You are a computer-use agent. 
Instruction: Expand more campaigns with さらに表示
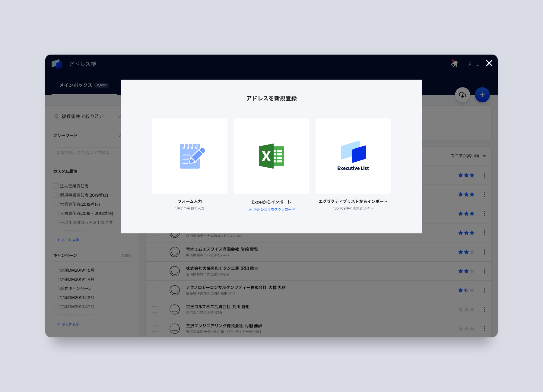click(68, 324)
